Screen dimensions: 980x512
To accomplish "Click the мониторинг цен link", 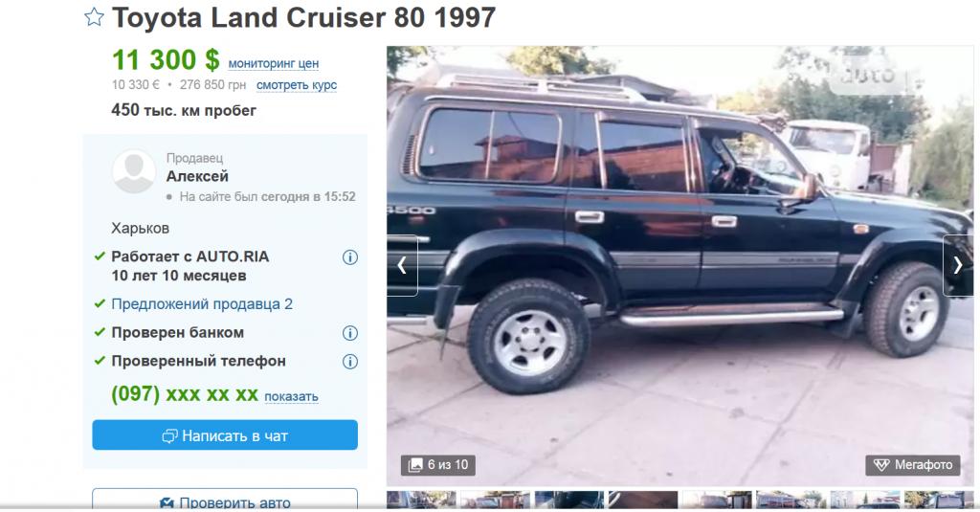I will tap(273, 63).
